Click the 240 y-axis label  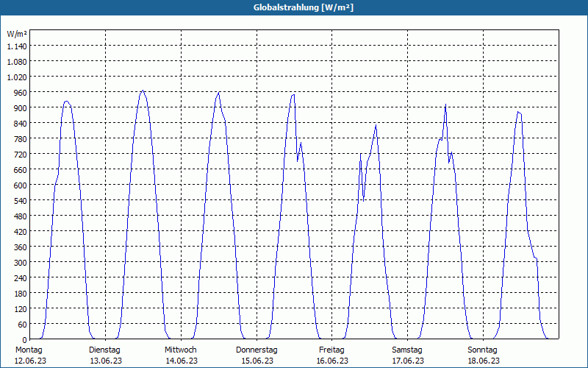21,278
